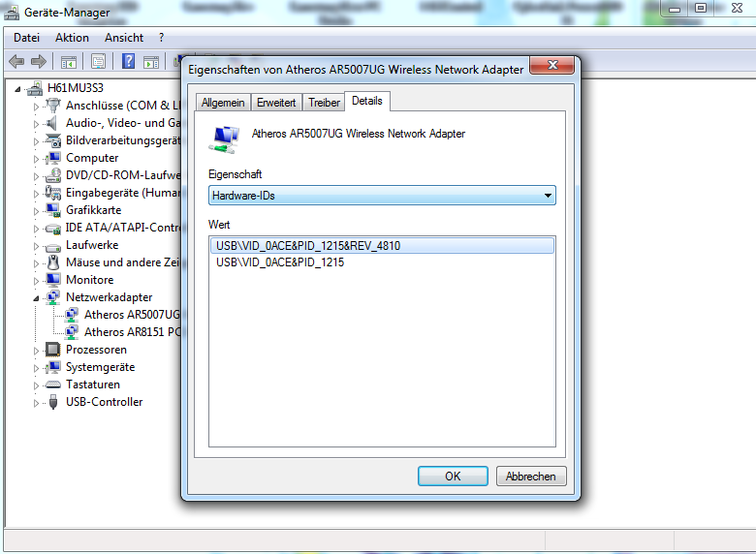Expand the Grafikkarte tree node
The image size is (756, 554).
click(36, 211)
